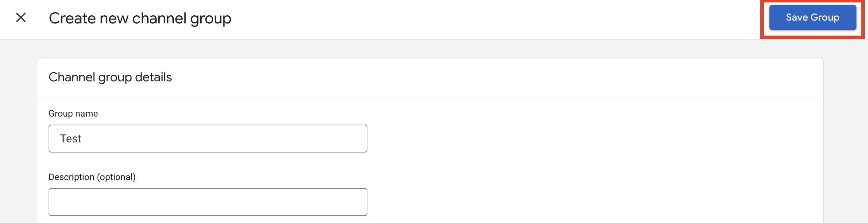Viewport: 868px width, 223px height.
Task: Click the Save Group button
Action: click(x=812, y=17)
